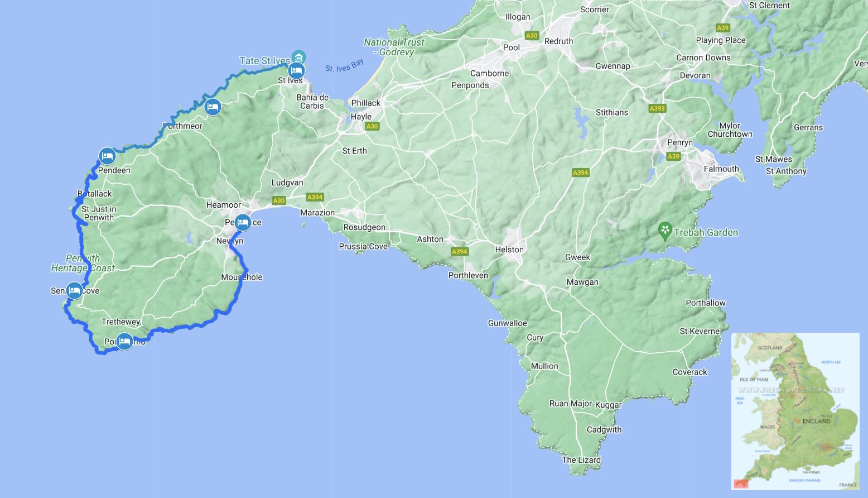Select the Sennen Cove hotel icon
This screenshot has height=498, width=868.
pos(74,290)
